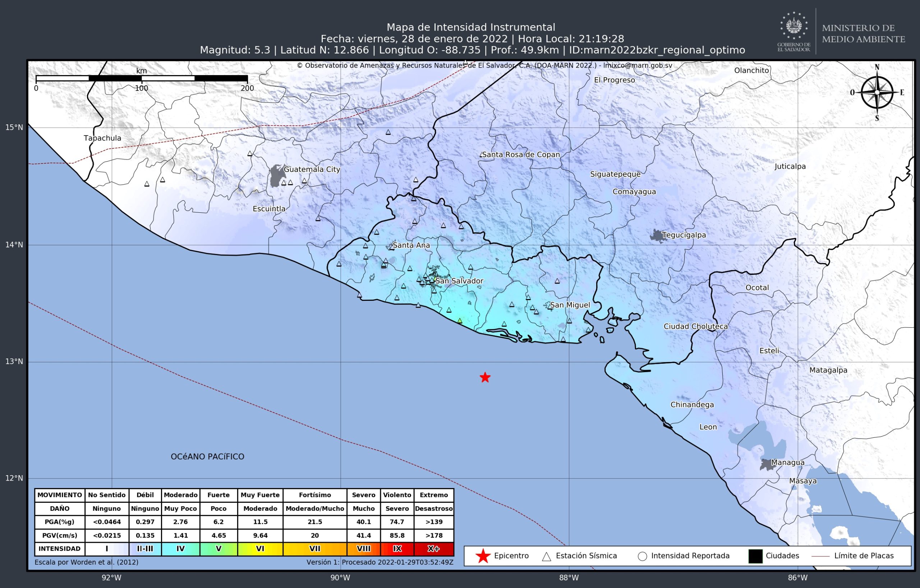Screen dimensions: 920x588
Task: Click the Desastroso damage cell
Action: (434, 509)
